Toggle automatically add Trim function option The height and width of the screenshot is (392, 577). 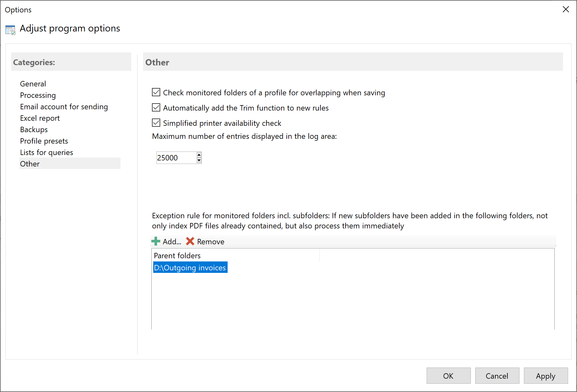156,107
